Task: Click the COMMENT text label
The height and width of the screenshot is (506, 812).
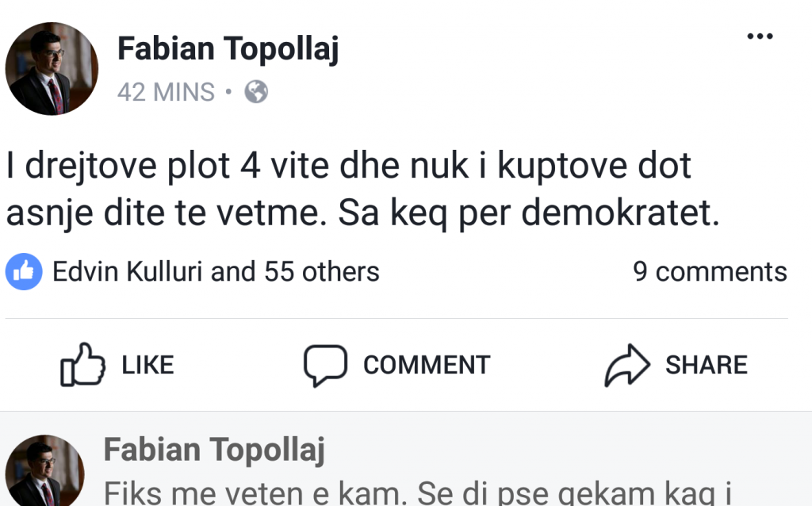Action: tap(426, 365)
